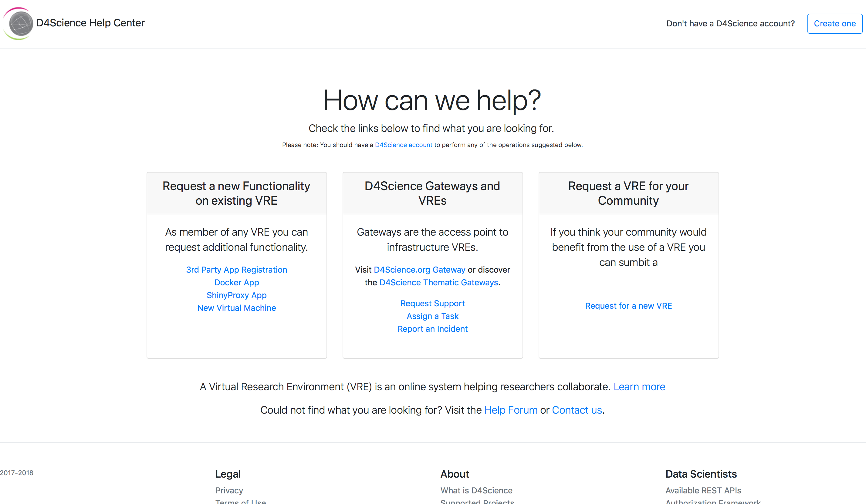Viewport: 866px width, 504px height.
Task: Click the Data Scientists footer heading
Action: [x=701, y=474]
